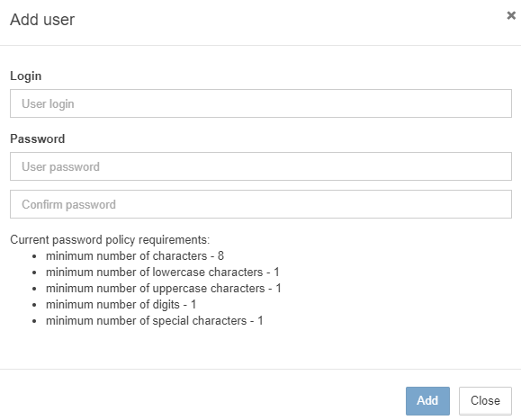521x420 pixels.
Task: Click the value 8 in characters requirement
Action: [220, 255]
